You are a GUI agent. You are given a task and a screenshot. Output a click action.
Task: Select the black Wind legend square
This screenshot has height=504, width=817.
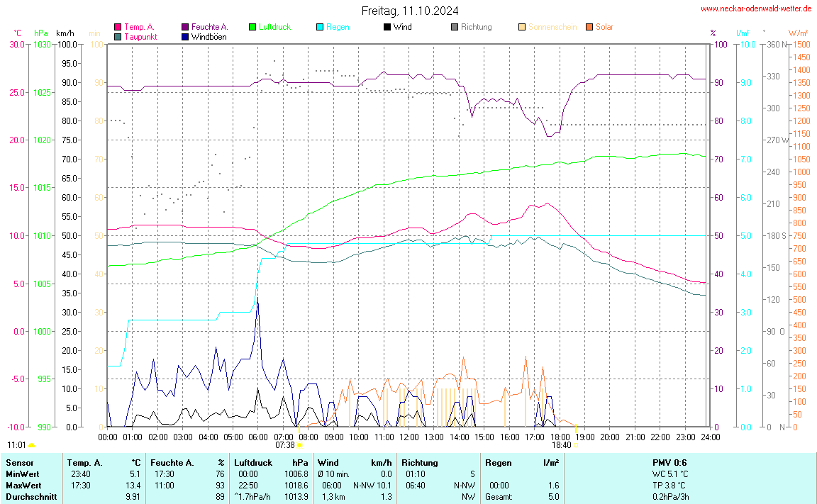tap(387, 27)
